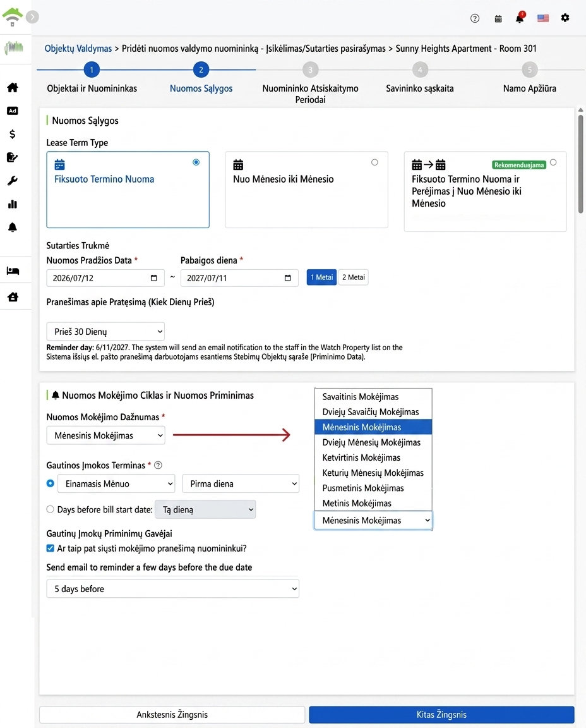Viewport: 586px width, 728px height.
Task: Open the help question-mark icon in header
Action: pos(475,18)
